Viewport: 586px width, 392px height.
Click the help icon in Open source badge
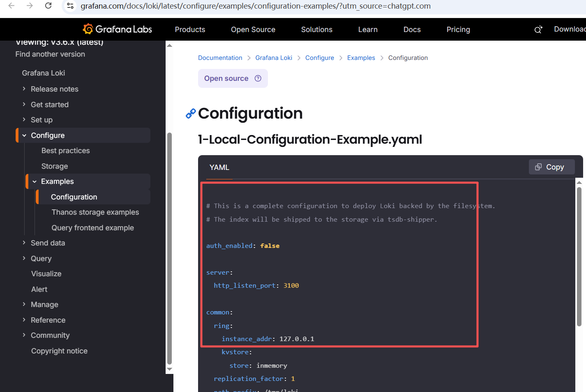click(258, 78)
